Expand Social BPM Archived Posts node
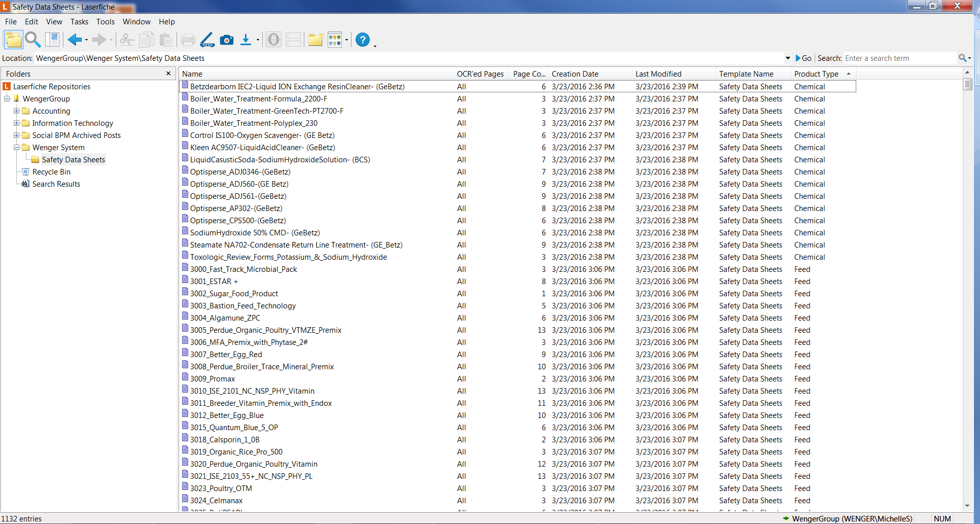This screenshot has height=524, width=980. [17, 135]
